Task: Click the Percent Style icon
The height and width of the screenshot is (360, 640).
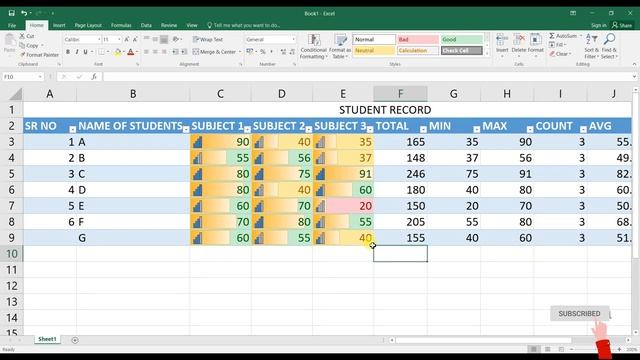Action: [x=262, y=52]
